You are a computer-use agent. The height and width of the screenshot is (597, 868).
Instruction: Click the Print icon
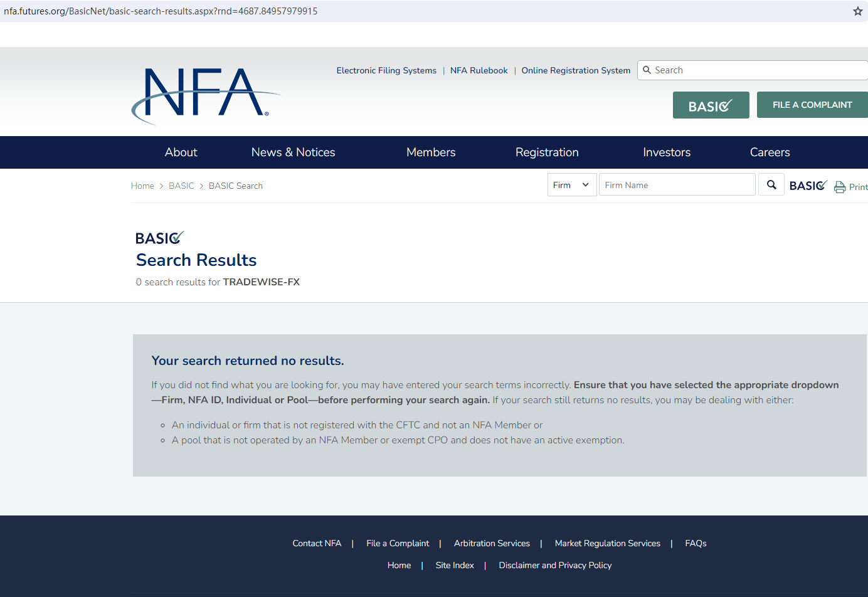[840, 187]
